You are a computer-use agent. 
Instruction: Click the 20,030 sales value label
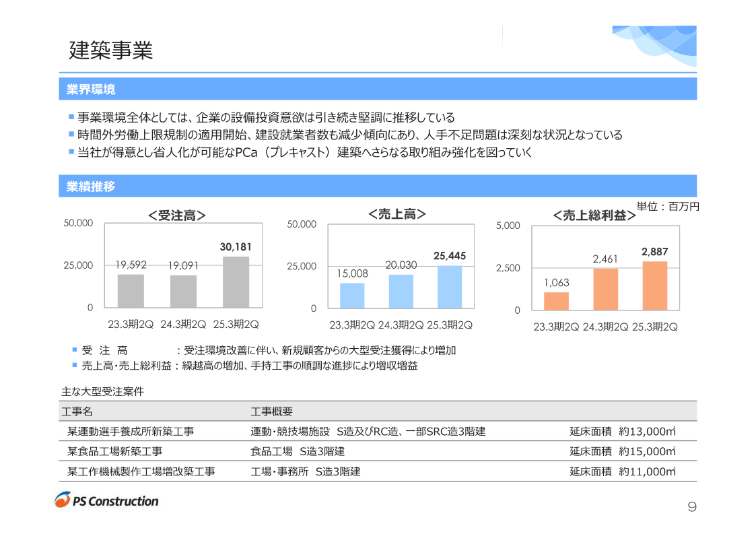click(401, 265)
